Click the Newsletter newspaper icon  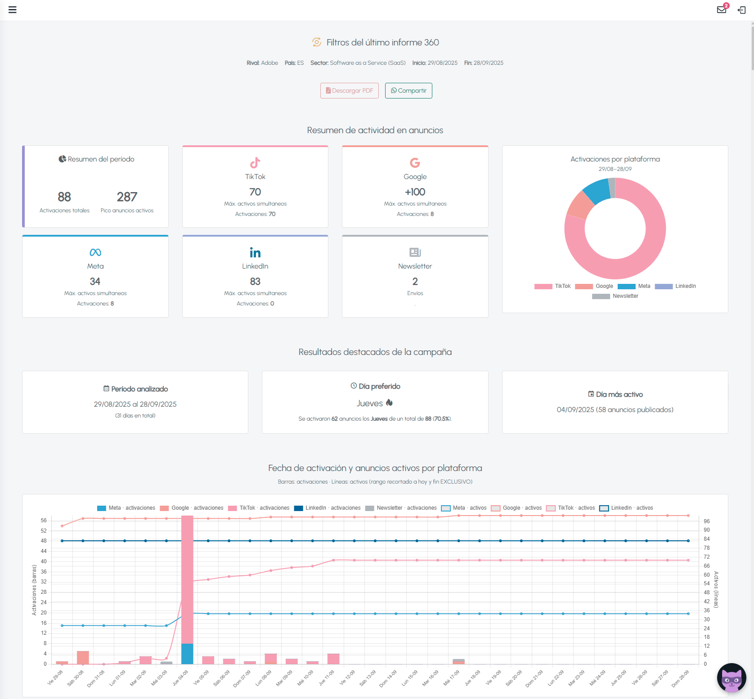pyautogui.click(x=415, y=252)
